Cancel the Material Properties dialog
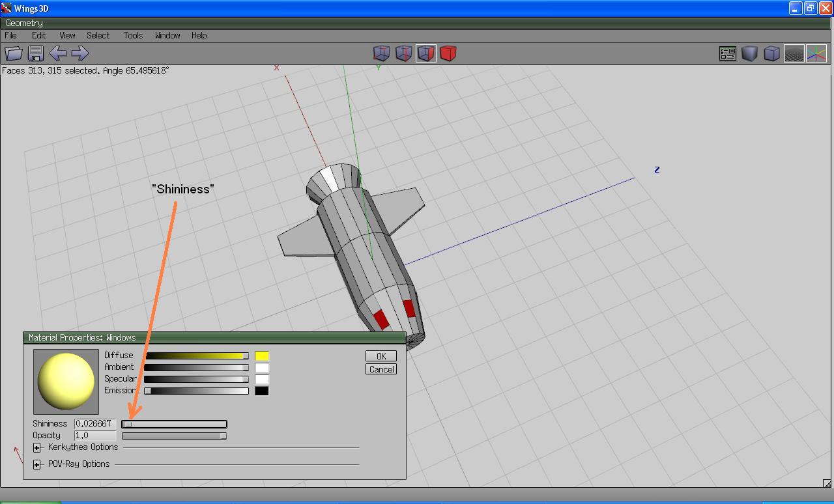834x504 pixels. (381, 369)
